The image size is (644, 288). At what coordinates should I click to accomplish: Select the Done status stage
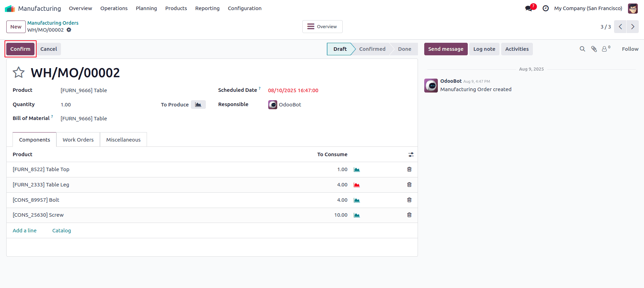click(405, 49)
